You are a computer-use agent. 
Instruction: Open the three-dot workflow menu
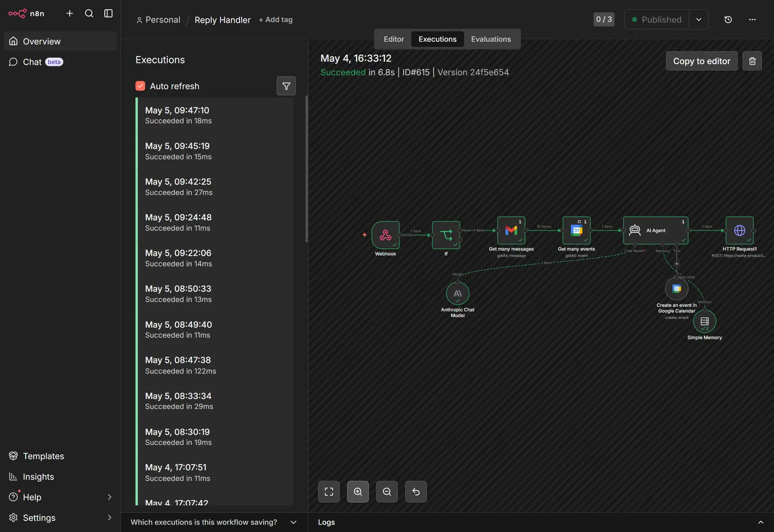[752, 19]
